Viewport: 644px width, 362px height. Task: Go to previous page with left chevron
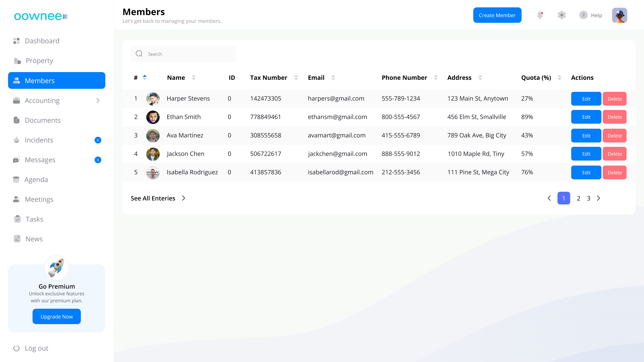click(549, 198)
